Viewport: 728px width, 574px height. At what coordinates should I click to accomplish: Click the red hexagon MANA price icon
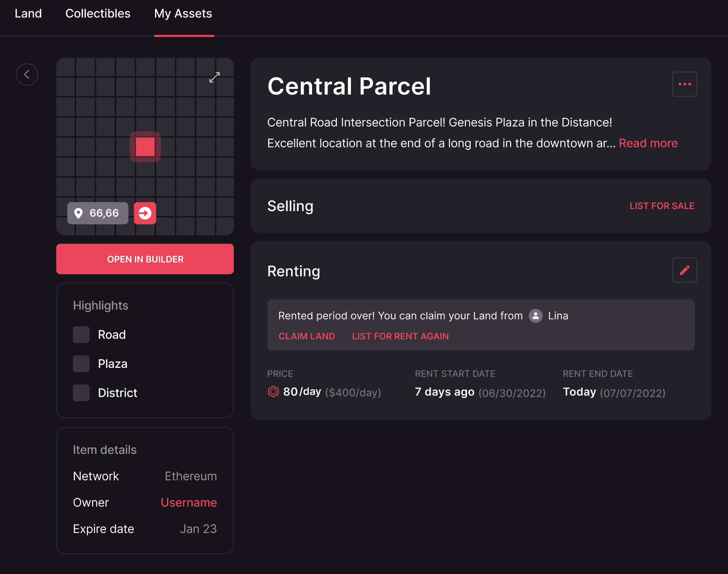pyautogui.click(x=273, y=392)
